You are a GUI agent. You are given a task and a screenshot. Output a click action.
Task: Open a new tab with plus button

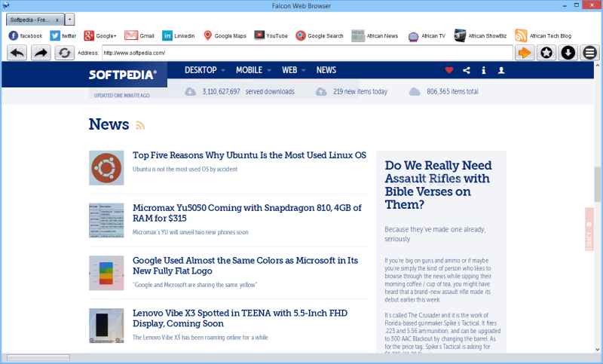(69, 20)
